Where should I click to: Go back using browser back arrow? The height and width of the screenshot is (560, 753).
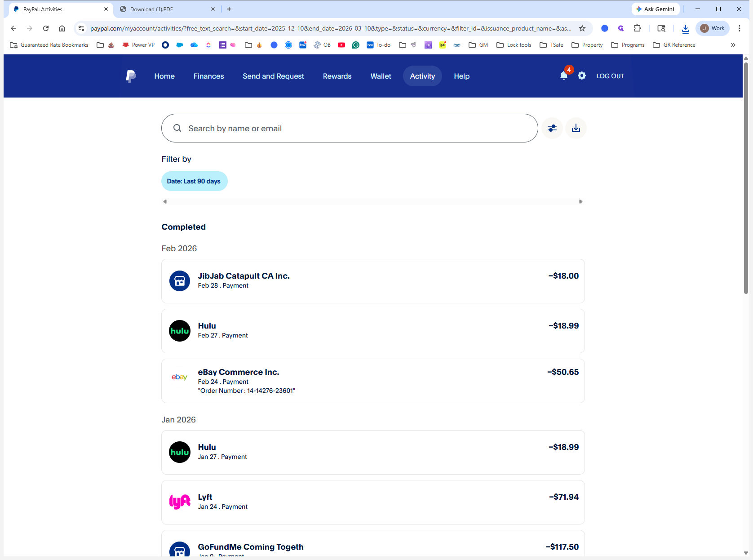(13, 28)
